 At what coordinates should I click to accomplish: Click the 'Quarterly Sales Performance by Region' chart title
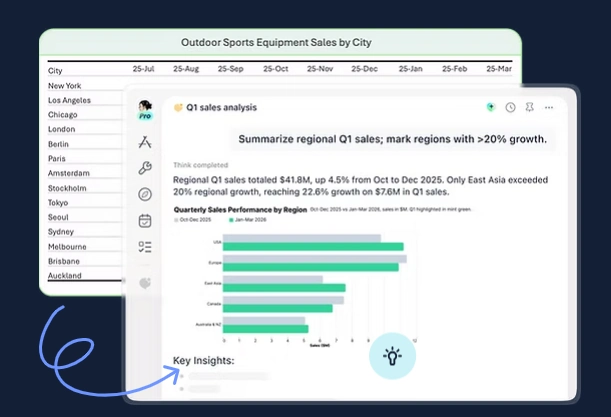(240, 210)
